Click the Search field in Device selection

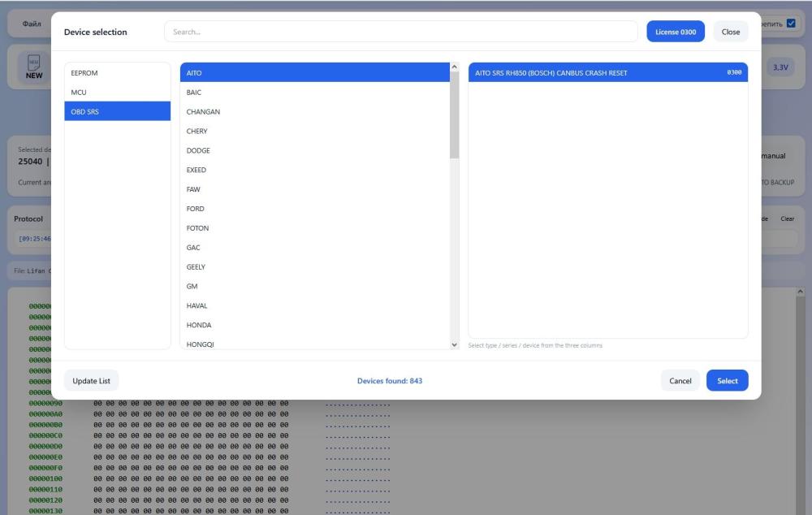(401, 32)
